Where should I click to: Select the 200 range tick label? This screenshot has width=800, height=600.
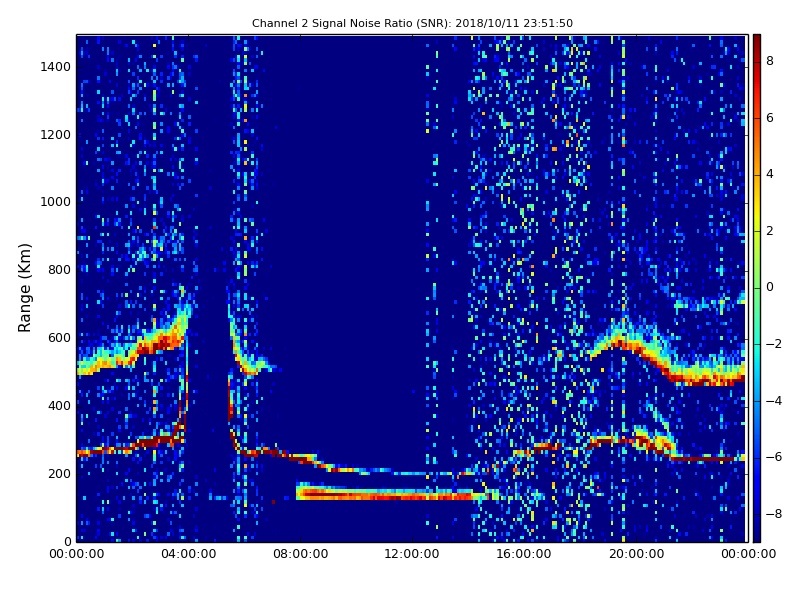coord(59,473)
